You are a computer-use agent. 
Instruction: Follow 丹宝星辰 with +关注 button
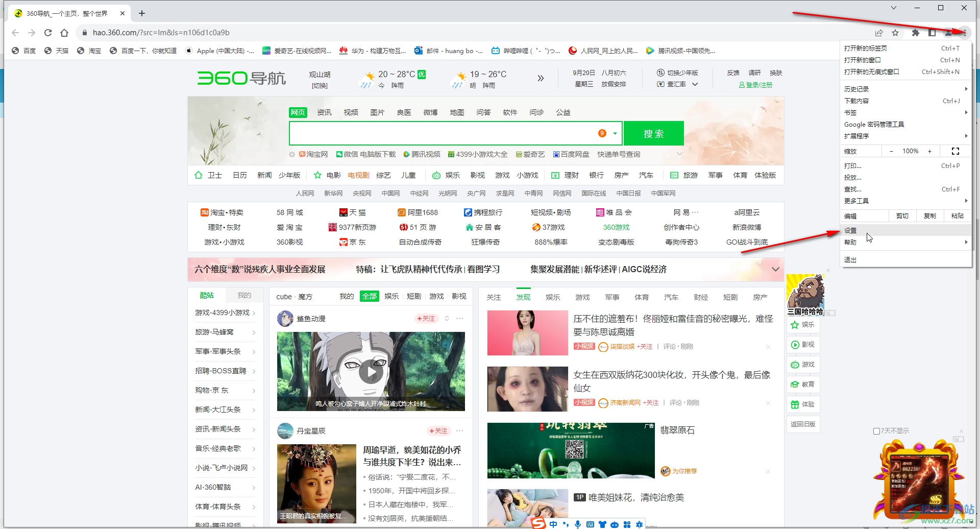pyautogui.click(x=438, y=431)
